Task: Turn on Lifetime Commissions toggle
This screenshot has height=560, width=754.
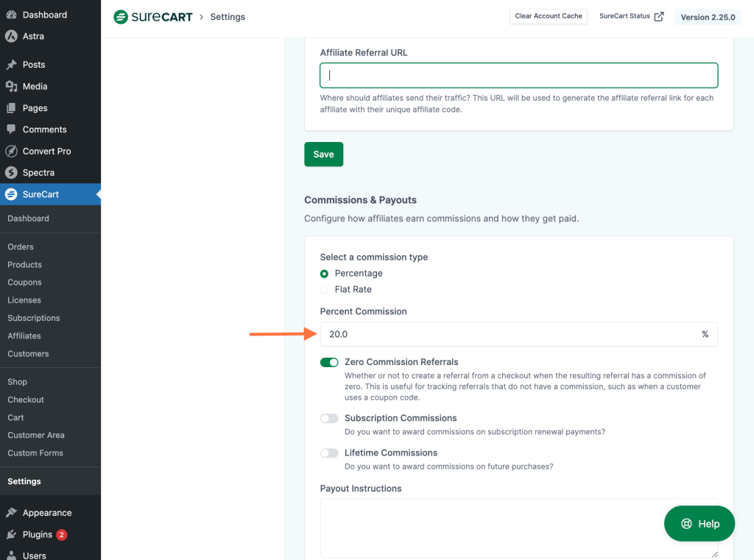Action: click(329, 453)
